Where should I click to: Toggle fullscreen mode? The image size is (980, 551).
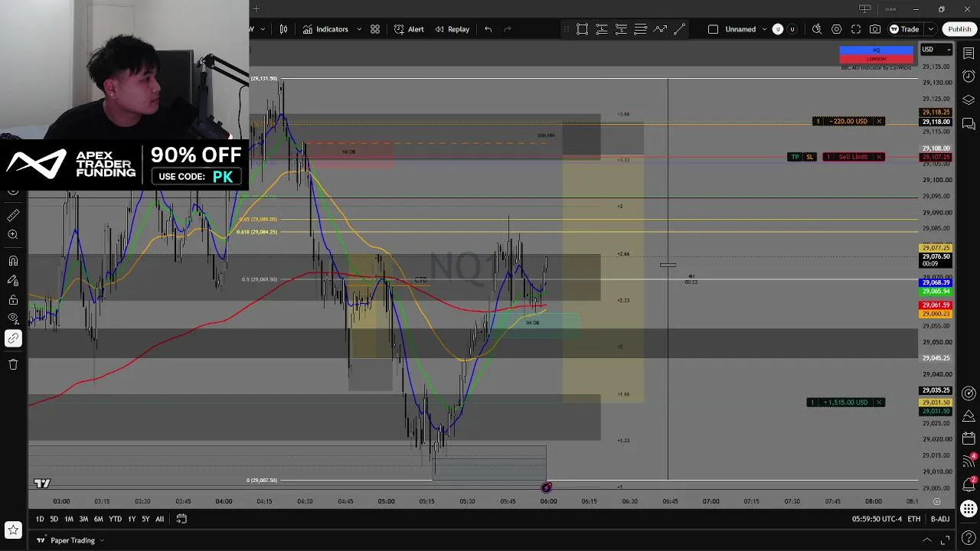(x=856, y=29)
